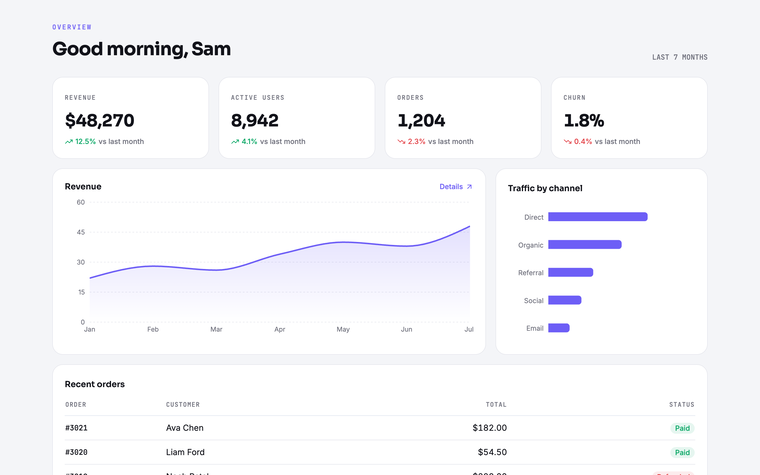Select the 1,204 orders value
Screen dimensions: 760x475
click(421, 120)
